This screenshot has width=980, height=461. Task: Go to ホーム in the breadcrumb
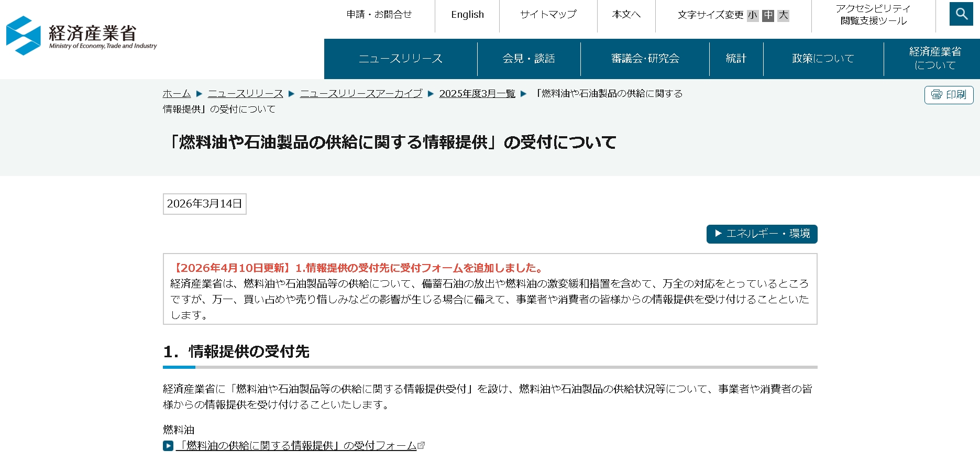click(177, 94)
